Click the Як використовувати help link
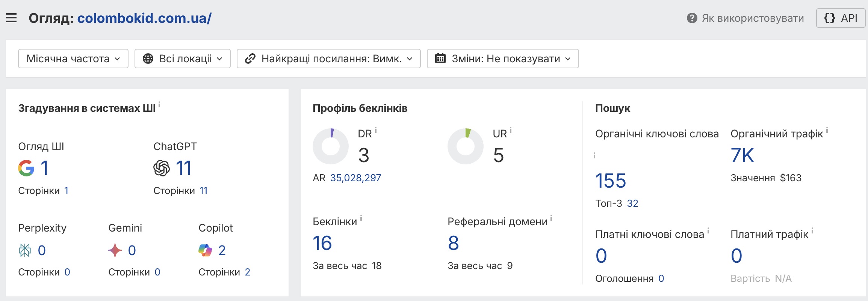The height and width of the screenshot is (301, 868). (753, 18)
